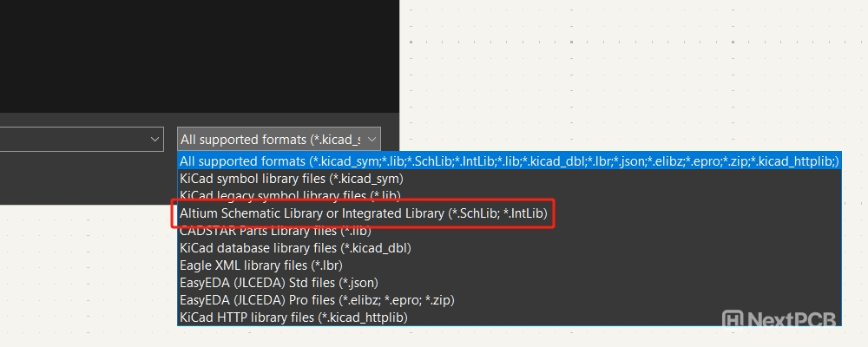
Task: Click inside the file name input field
Action: tap(69, 139)
